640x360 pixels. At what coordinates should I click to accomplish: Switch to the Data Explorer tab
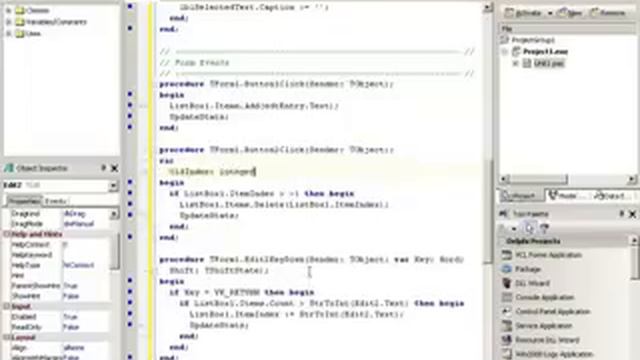click(612, 196)
